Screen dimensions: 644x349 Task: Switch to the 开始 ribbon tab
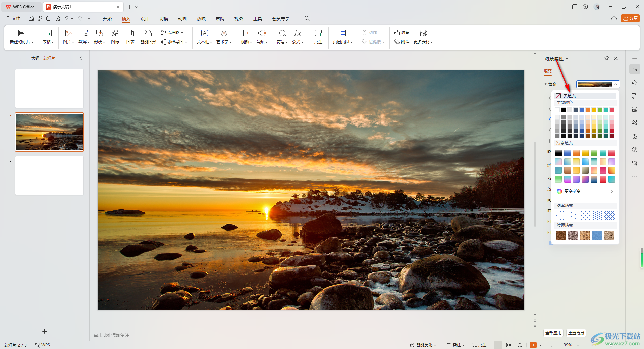coord(107,19)
